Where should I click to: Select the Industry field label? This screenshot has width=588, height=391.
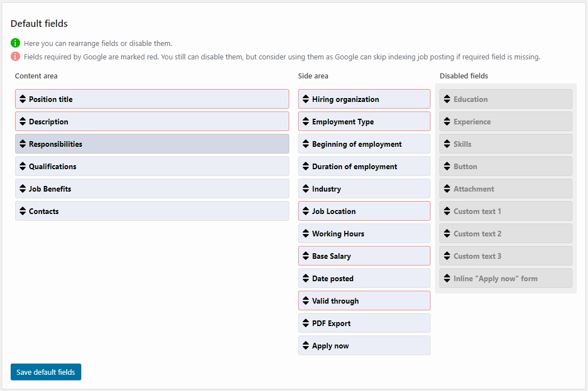tap(326, 189)
